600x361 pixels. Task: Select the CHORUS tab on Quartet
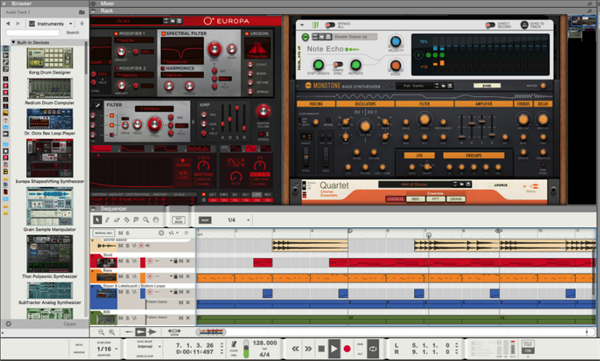point(395,199)
